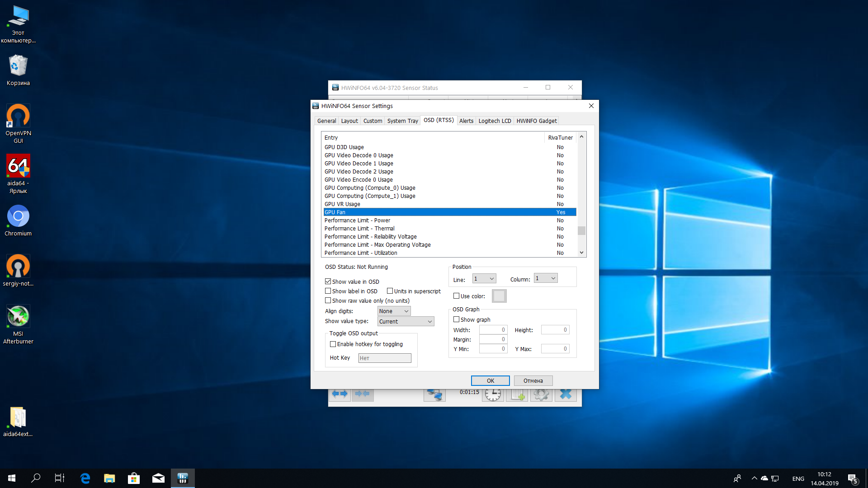Image resolution: width=868 pixels, height=488 pixels.
Task: Switch to the Custom tab
Action: tap(373, 121)
